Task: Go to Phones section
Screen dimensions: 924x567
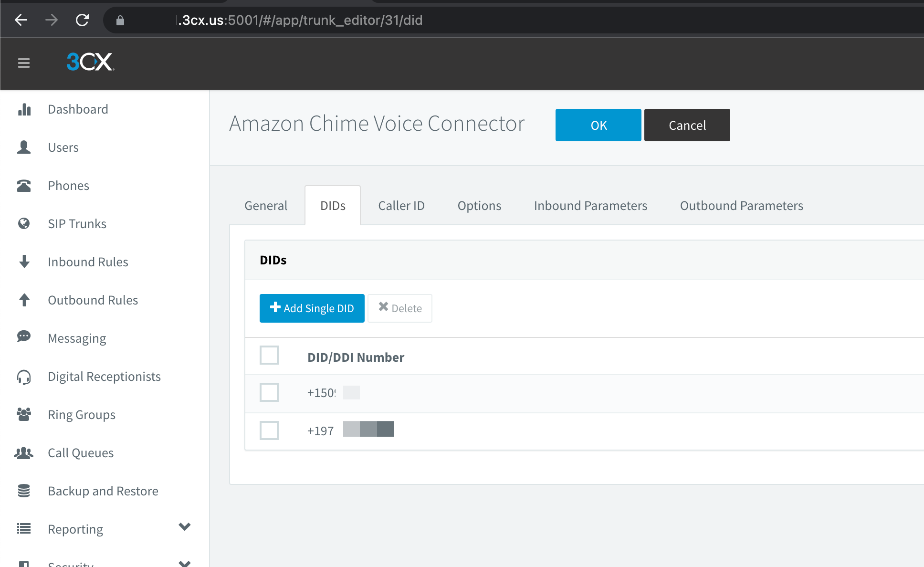Action: pyautogui.click(x=68, y=186)
